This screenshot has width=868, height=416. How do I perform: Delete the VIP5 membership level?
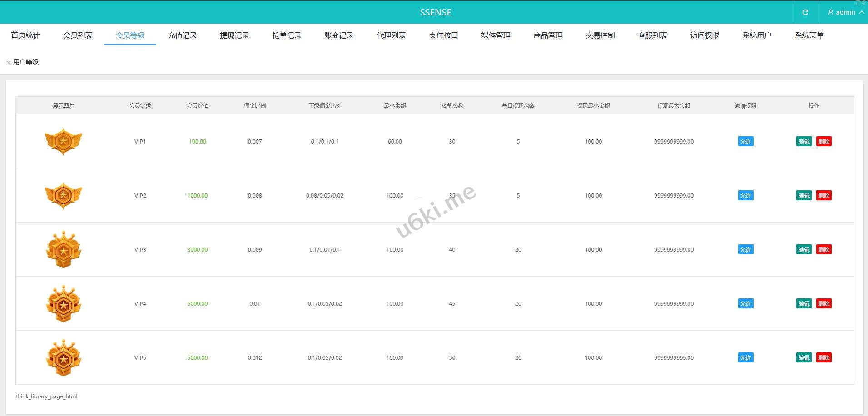[x=823, y=357]
